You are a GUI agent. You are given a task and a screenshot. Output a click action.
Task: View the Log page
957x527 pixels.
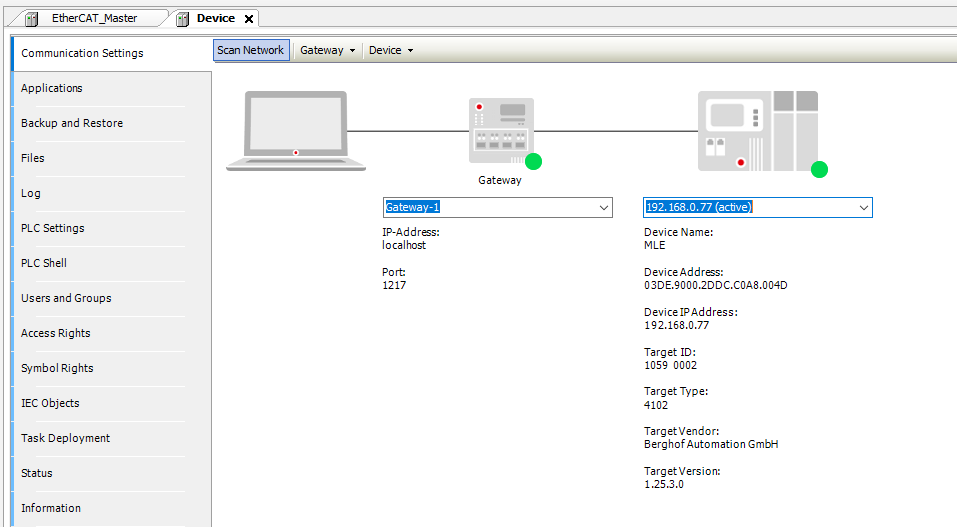click(31, 193)
